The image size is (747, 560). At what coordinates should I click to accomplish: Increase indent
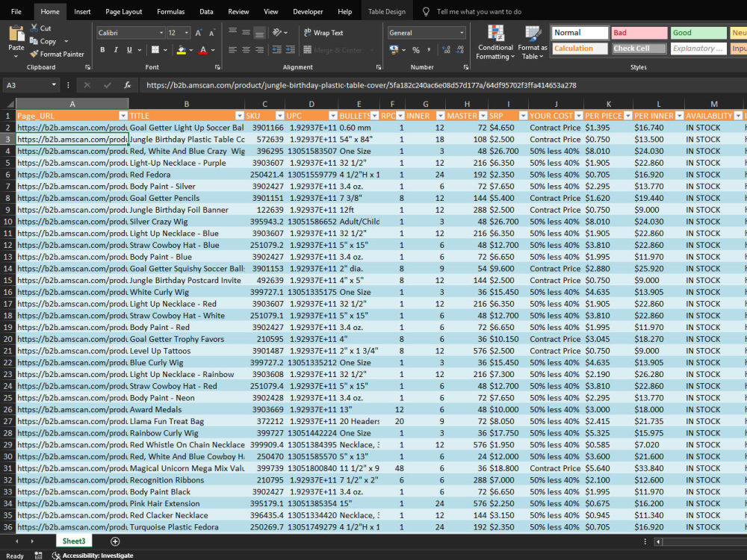pyautogui.click(x=290, y=49)
